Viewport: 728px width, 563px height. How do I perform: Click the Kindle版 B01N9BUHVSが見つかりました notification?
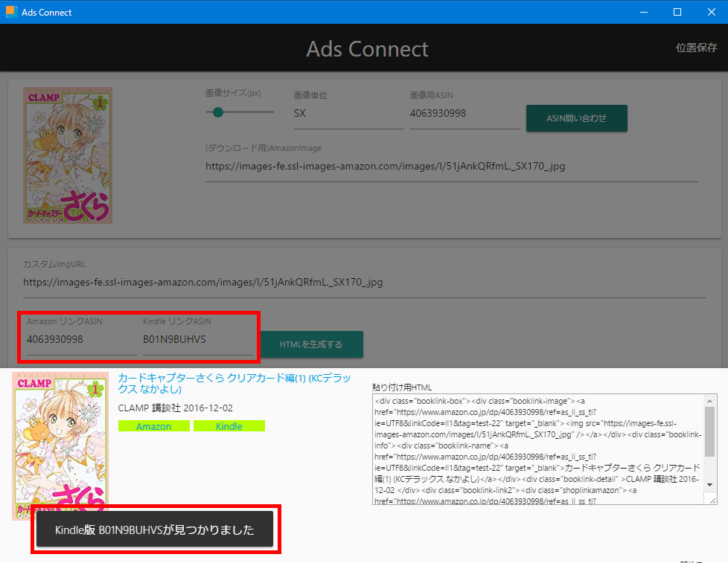pos(155,530)
